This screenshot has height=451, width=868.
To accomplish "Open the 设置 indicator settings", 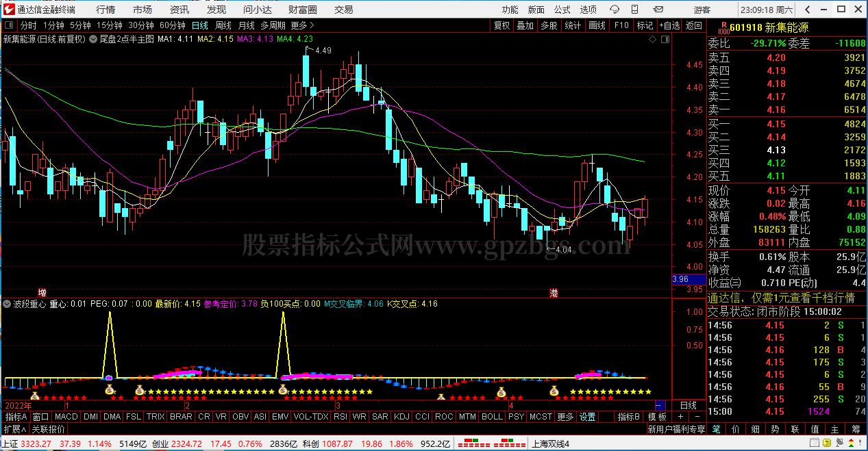I will coord(587,417).
